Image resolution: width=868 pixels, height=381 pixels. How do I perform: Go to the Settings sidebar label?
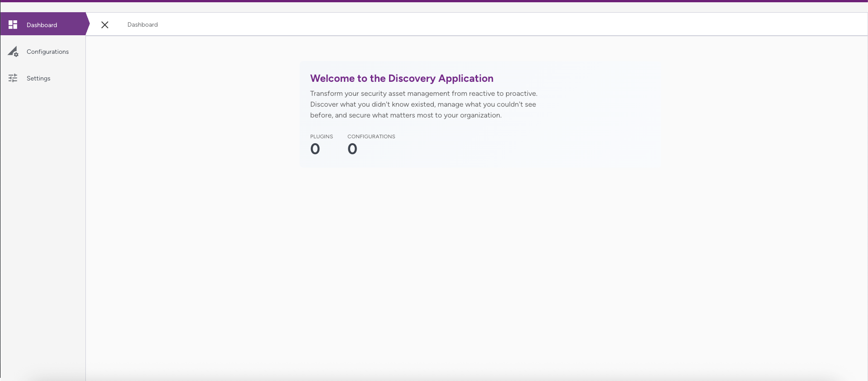point(38,78)
